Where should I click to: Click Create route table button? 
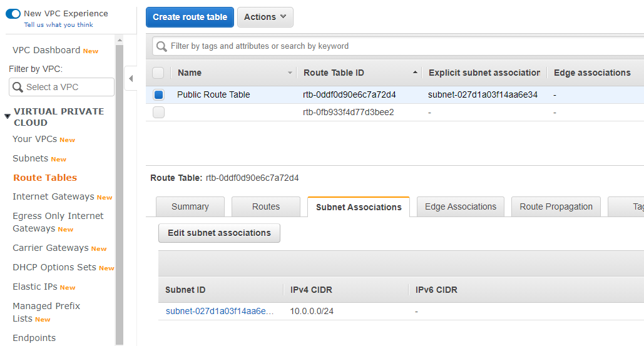[x=190, y=18]
